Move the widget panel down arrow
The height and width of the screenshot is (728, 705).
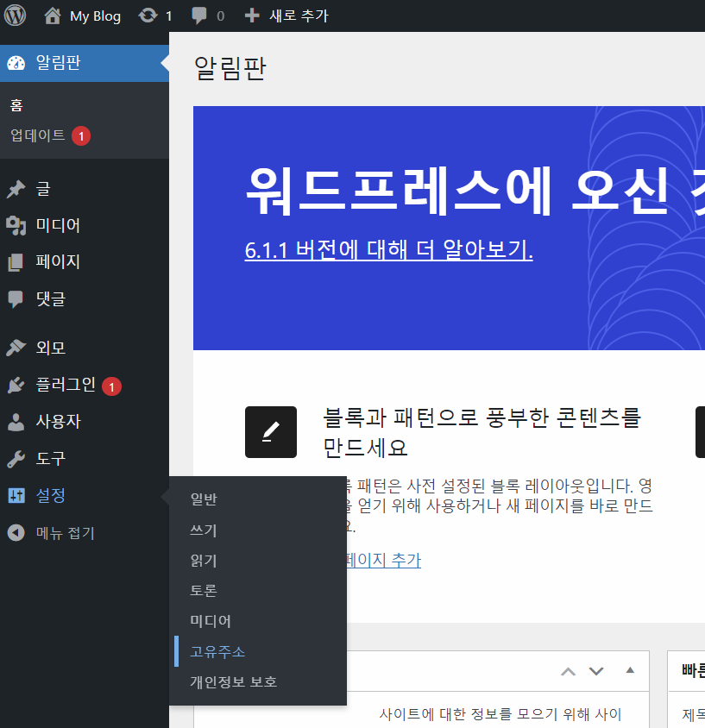[596, 671]
